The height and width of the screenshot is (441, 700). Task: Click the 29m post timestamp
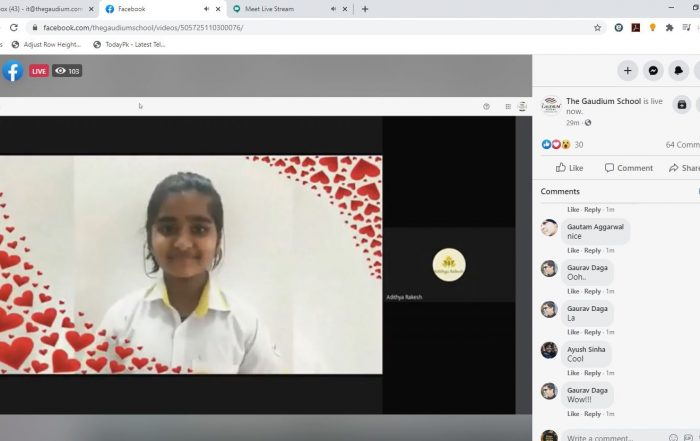coord(573,123)
